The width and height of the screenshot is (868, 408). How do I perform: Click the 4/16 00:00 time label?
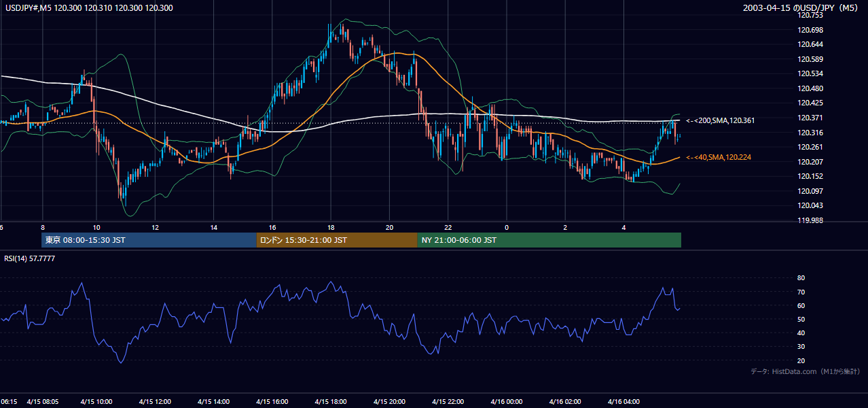pos(507,402)
